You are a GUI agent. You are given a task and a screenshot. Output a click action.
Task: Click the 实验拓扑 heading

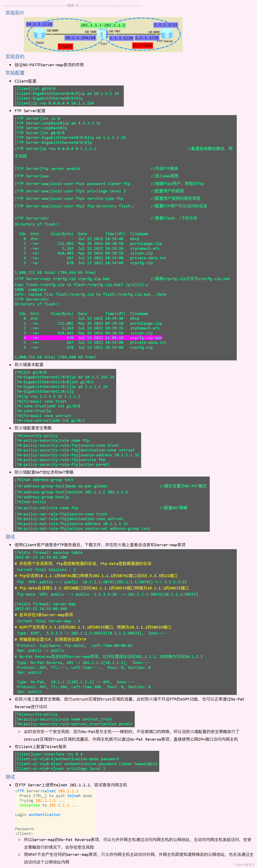click(x=15, y=13)
